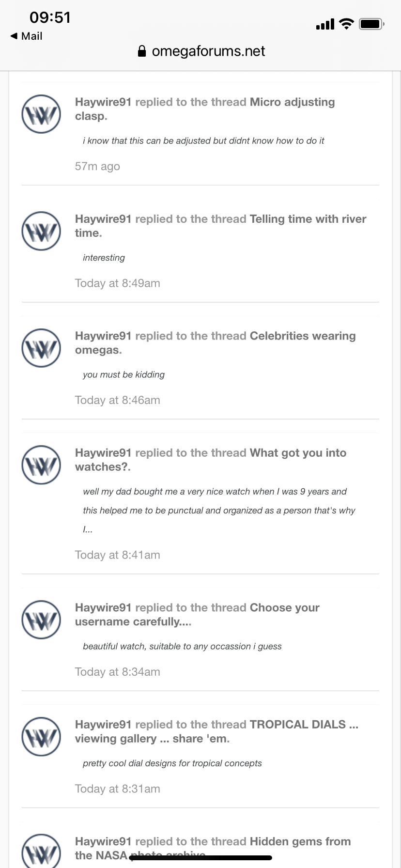Screen dimensions: 401x868
Task: Tap the 'you must be kidding' reply snippet
Action: point(123,374)
